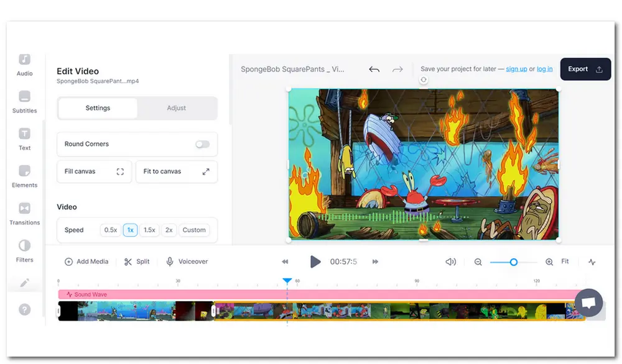Follow the sign up link

click(516, 69)
